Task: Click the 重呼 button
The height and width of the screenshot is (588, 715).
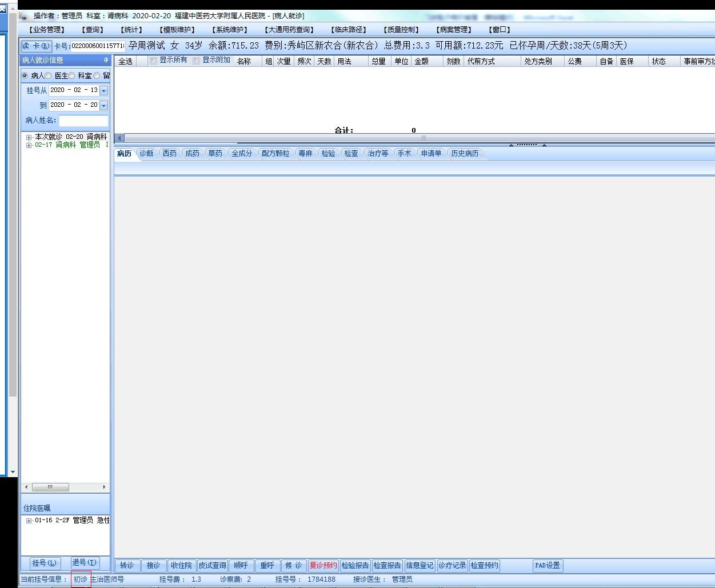Action: pyautogui.click(x=267, y=566)
